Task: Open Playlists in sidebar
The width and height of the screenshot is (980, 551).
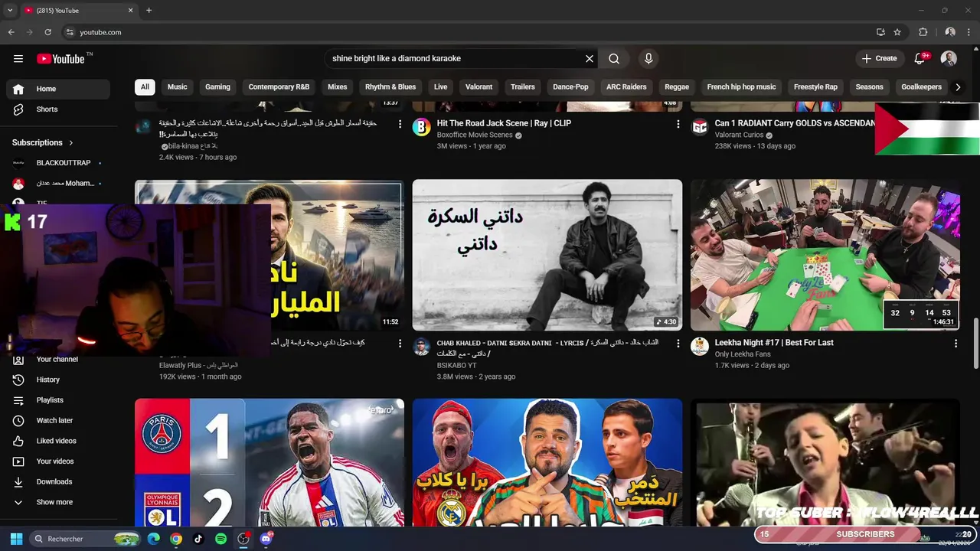Action: tap(58, 400)
